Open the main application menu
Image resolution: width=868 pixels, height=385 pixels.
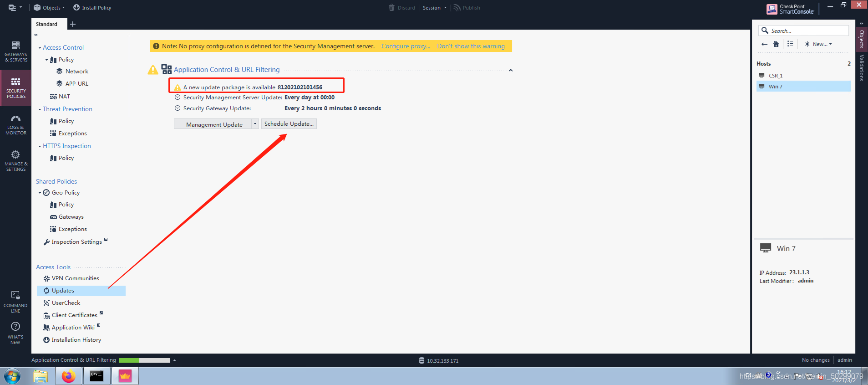click(15, 8)
